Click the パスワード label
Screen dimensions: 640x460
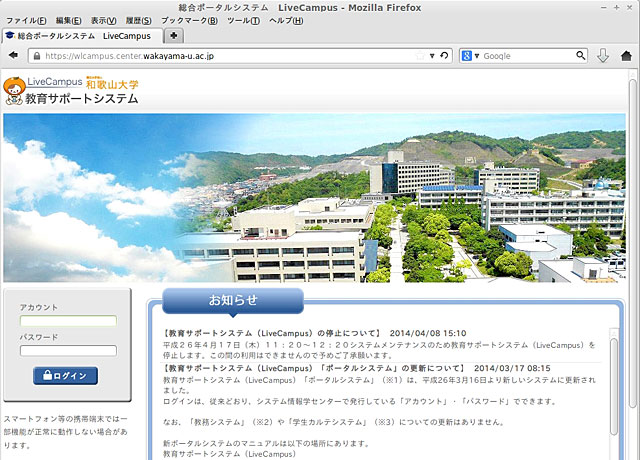click(39, 337)
